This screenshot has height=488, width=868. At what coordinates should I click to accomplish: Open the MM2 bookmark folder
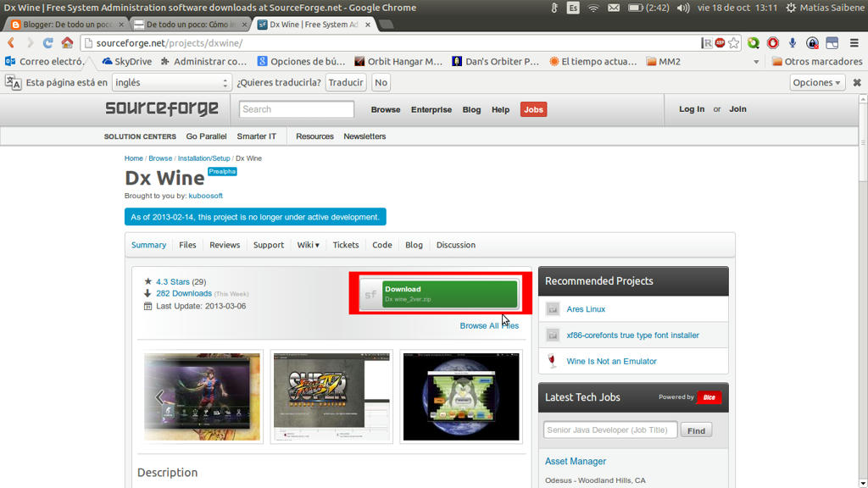click(x=663, y=61)
